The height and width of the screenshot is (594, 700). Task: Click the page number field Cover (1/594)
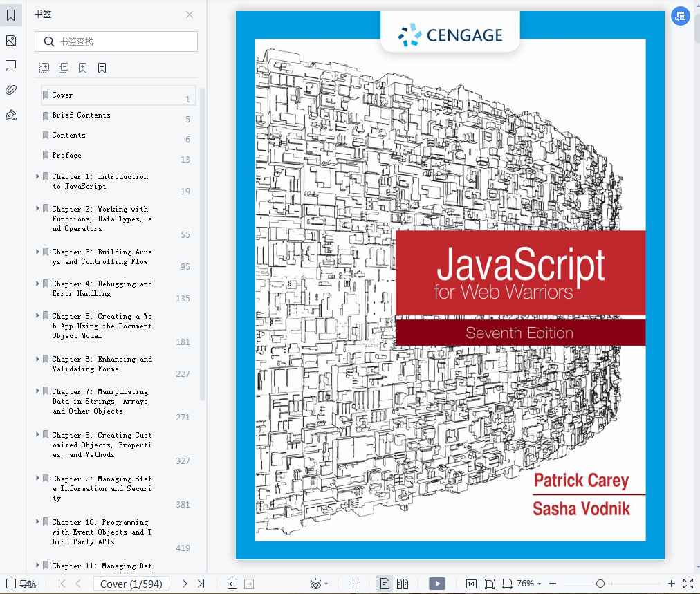click(131, 584)
